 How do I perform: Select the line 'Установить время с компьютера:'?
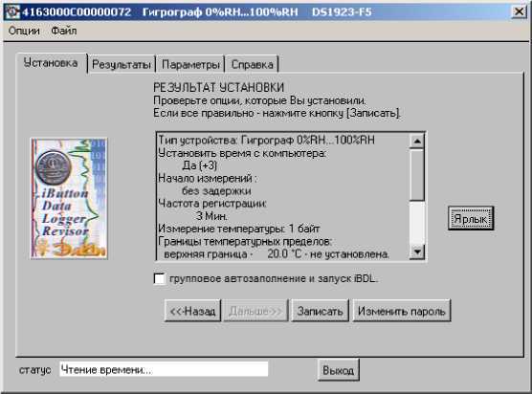coord(242,153)
